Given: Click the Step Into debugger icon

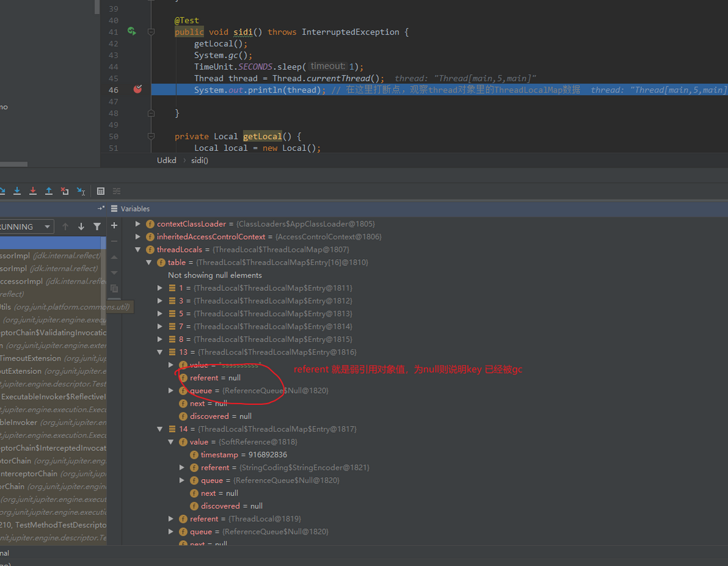Looking at the screenshot, I should [17, 191].
